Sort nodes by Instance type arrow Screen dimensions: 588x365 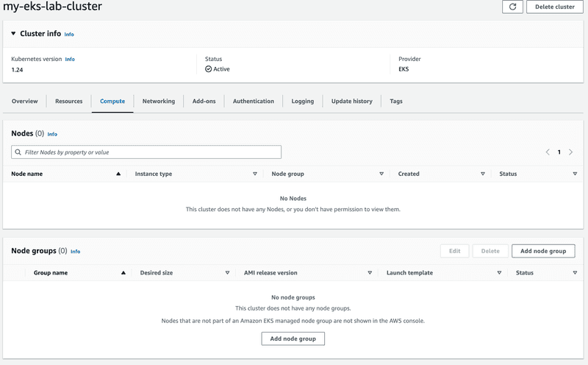point(255,174)
